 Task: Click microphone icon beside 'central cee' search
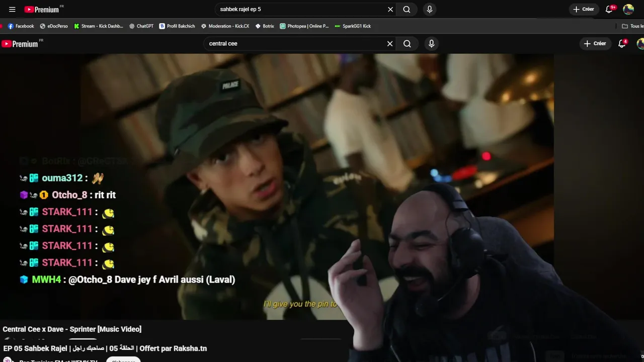click(431, 44)
